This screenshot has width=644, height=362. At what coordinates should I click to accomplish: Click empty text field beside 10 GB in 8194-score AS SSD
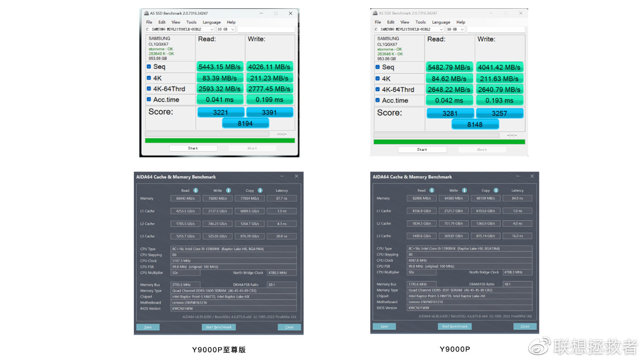(265, 29)
